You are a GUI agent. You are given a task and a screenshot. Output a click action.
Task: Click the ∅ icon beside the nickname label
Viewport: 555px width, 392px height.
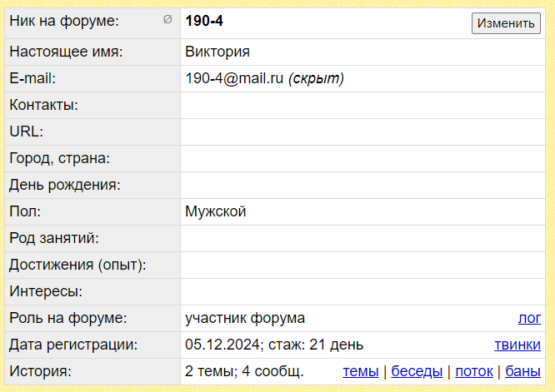(167, 20)
